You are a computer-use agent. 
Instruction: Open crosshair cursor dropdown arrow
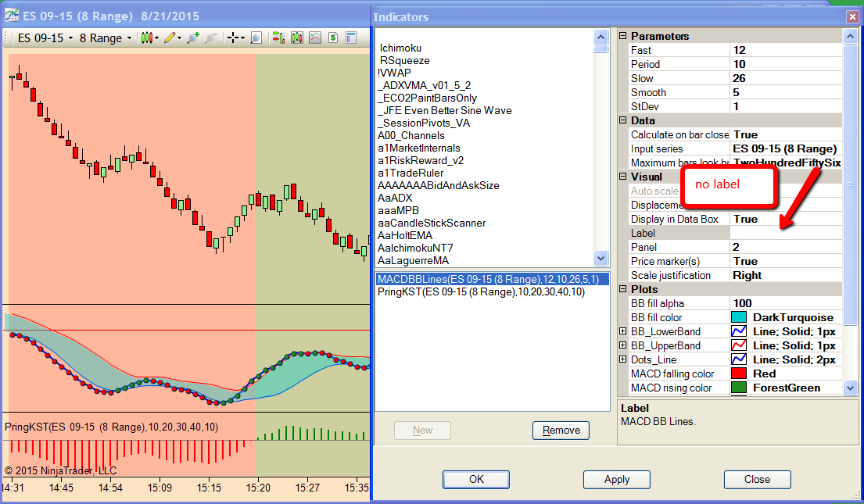coord(242,38)
